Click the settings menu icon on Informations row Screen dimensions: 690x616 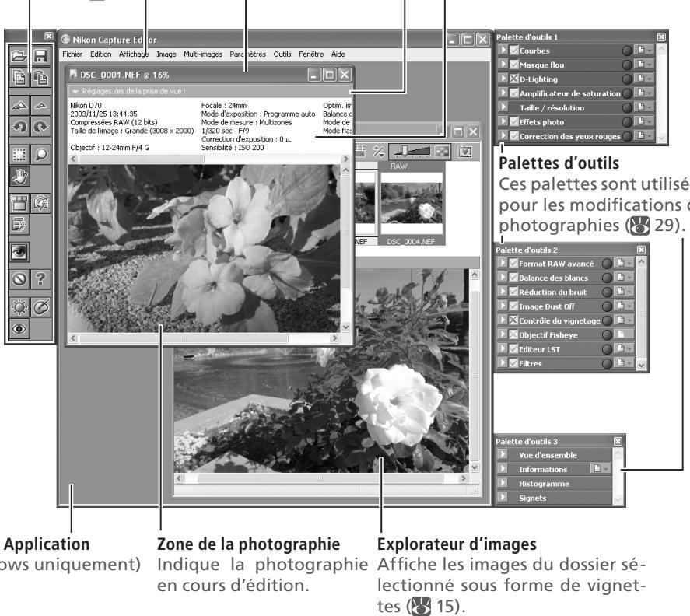click(x=601, y=468)
